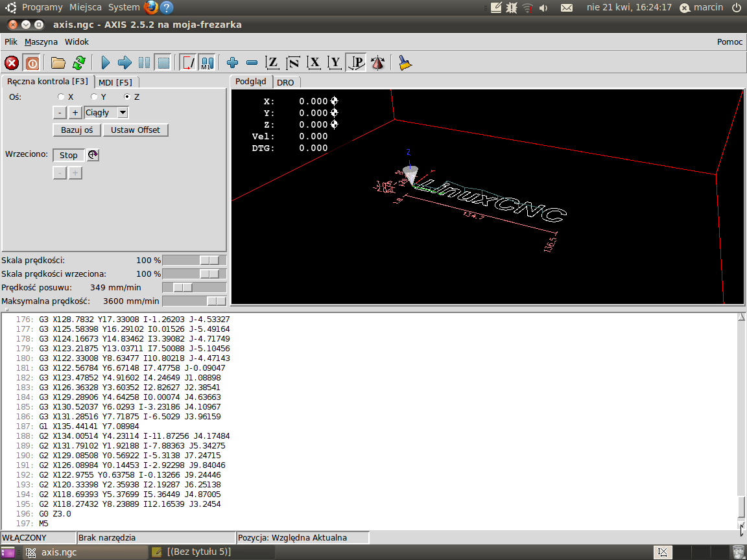Select the Z axis radio button
This screenshot has height=560, width=747.
point(127,97)
